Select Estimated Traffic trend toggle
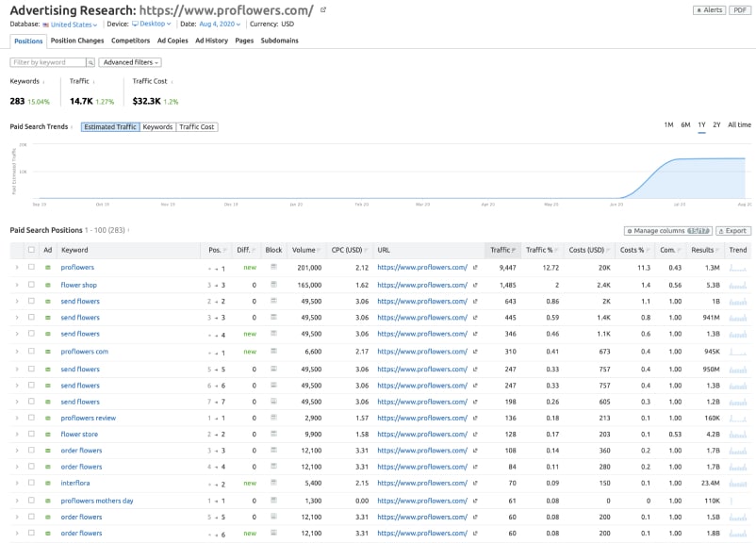756x543 pixels. click(x=110, y=127)
